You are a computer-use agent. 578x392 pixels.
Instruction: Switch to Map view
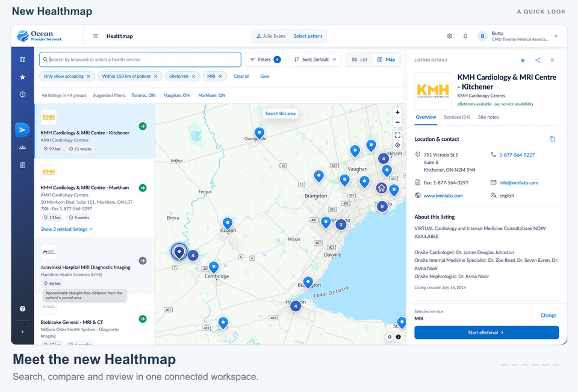coord(387,60)
